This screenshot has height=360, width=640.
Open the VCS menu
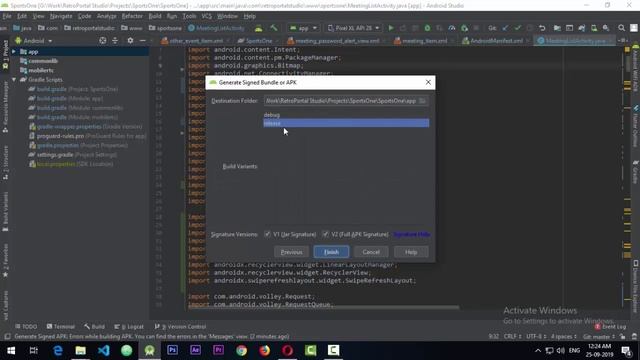207,16
